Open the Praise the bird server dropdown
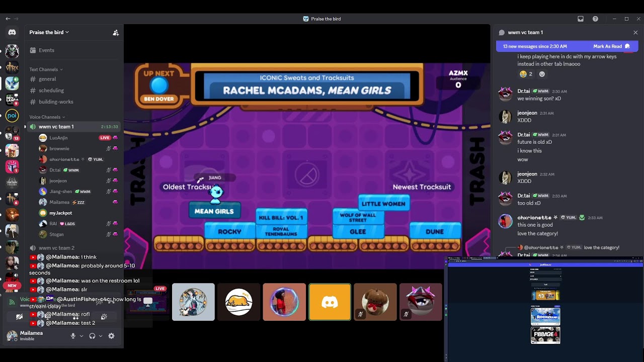 [49, 32]
